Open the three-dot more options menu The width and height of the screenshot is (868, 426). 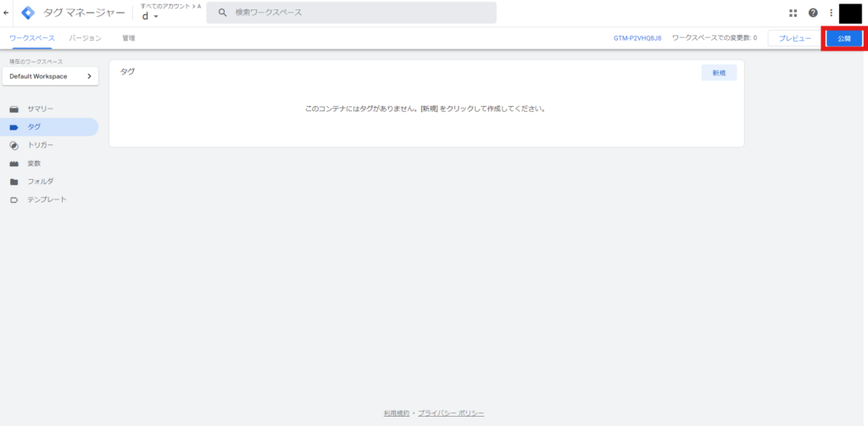[831, 13]
